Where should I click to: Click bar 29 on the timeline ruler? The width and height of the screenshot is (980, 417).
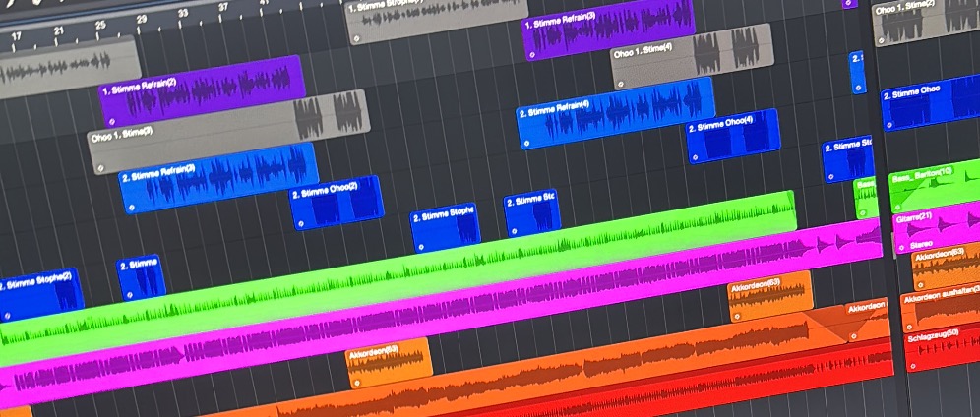(142, 19)
